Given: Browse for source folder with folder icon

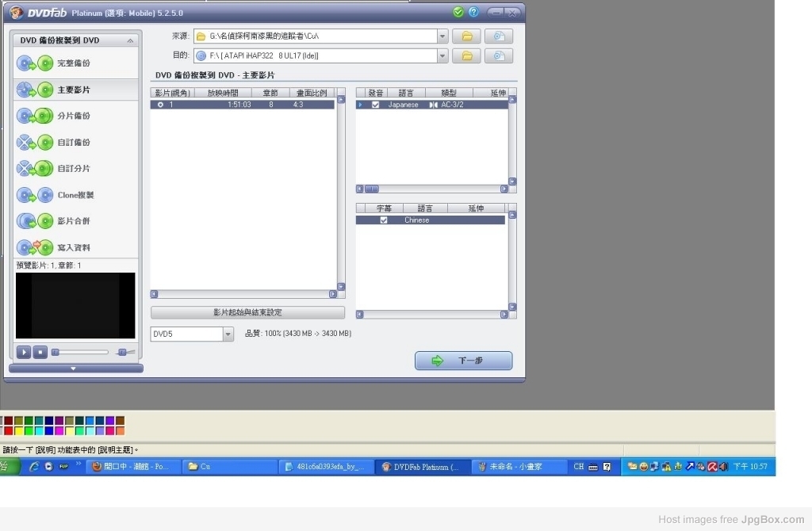Looking at the screenshot, I should [x=467, y=36].
